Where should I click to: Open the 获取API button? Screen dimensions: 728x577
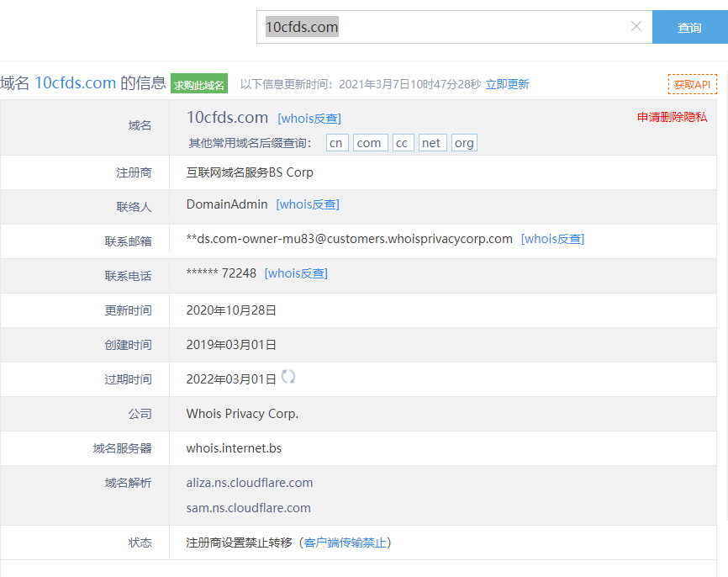point(692,84)
